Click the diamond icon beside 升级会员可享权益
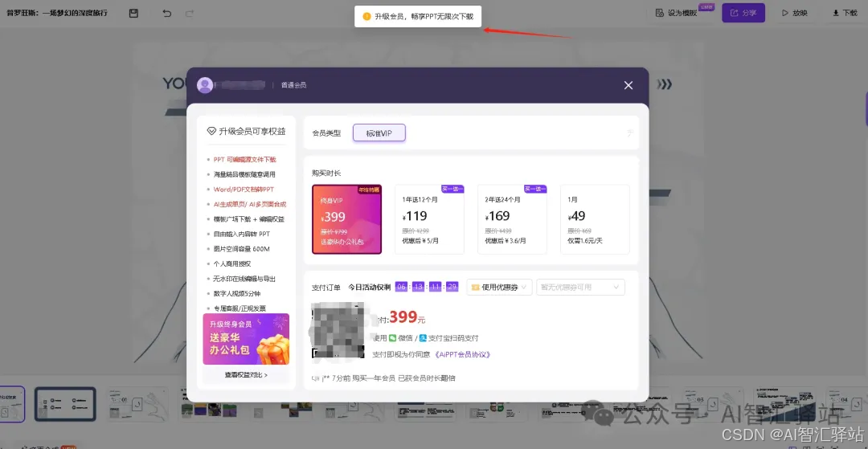This screenshot has width=868, height=449. [x=211, y=132]
